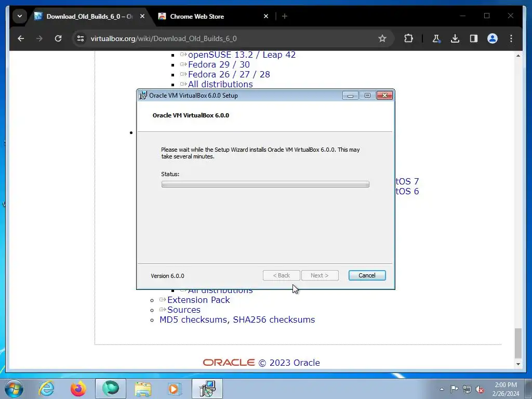Open Windows Start menu
Screen dimensions: 532x399
tap(14, 389)
